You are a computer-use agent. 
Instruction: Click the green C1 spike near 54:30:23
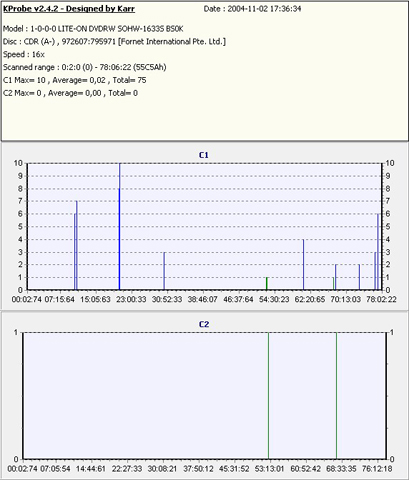tap(267, 283)
